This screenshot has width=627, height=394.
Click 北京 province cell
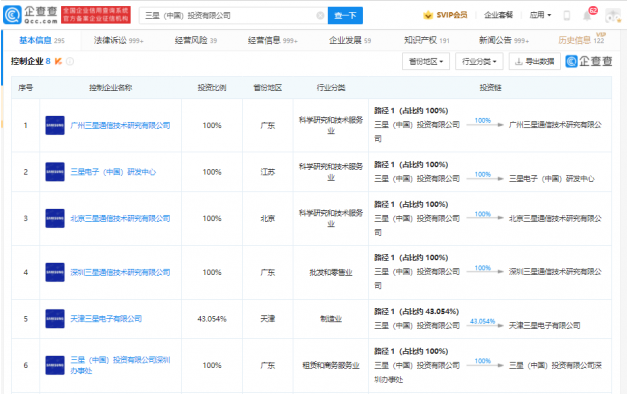pyautogui.click(x=268, y=218)
